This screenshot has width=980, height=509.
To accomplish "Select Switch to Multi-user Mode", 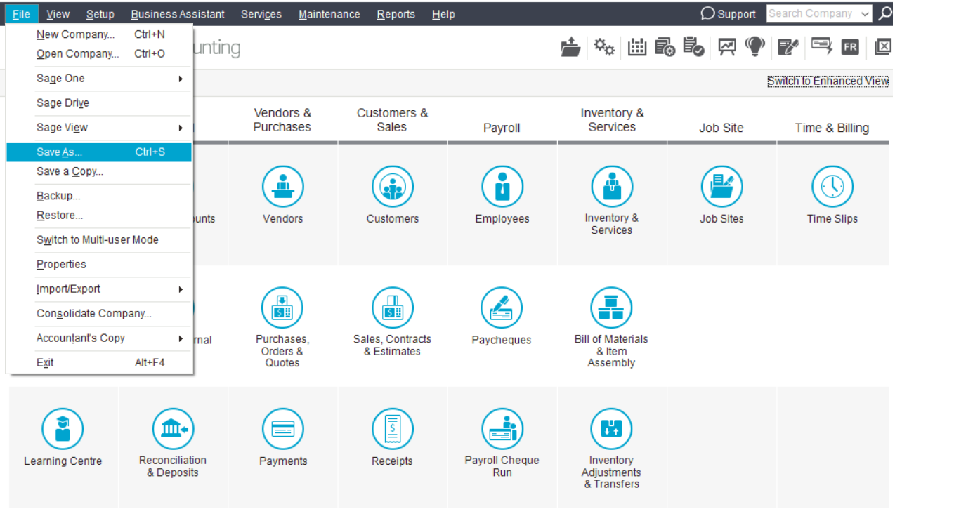I will [99, 240].
